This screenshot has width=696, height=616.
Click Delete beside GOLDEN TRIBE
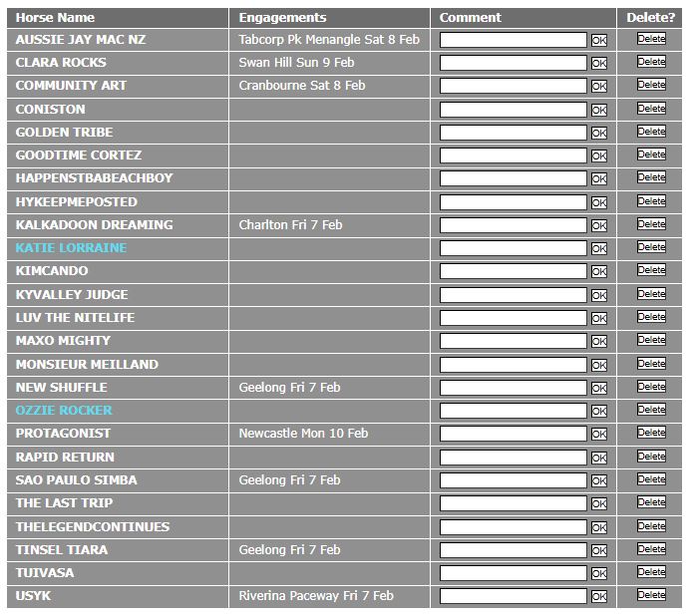coord(651,132)
